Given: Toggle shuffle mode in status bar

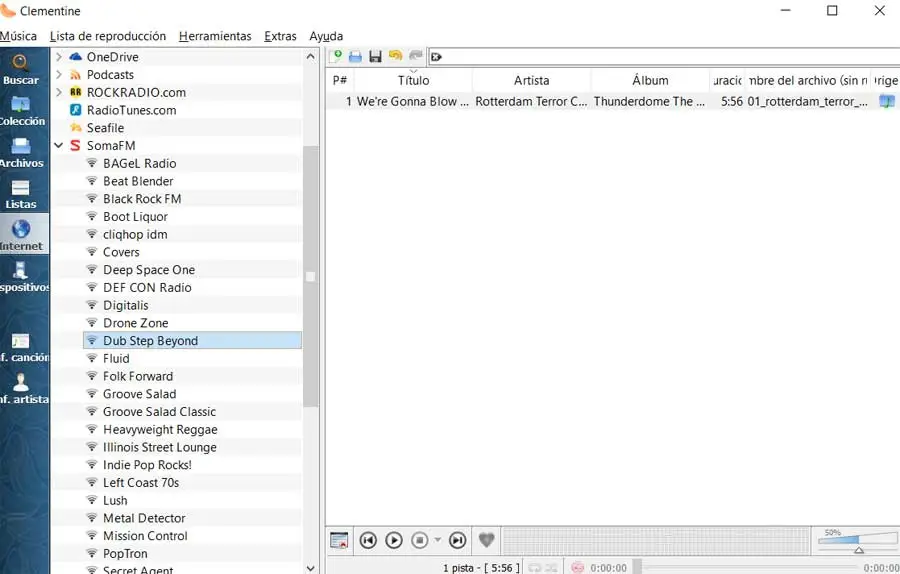Looking at the screenshot, I should click(552, 568).
